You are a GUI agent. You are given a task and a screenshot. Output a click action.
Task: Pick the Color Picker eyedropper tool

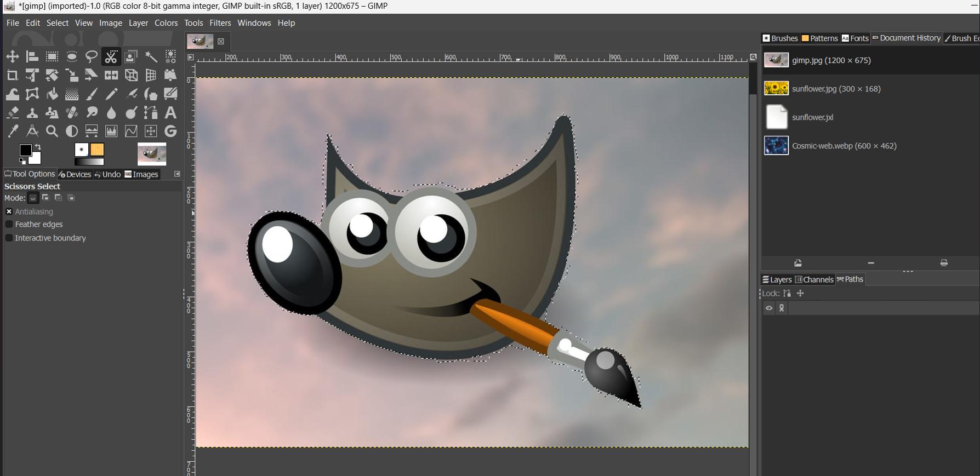[12, 131]
